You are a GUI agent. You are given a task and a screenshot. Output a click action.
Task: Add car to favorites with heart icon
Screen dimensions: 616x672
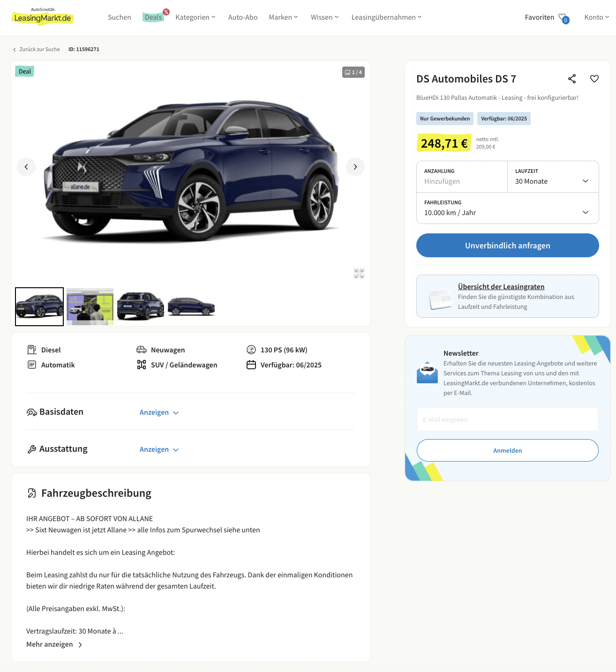point(594,79)
